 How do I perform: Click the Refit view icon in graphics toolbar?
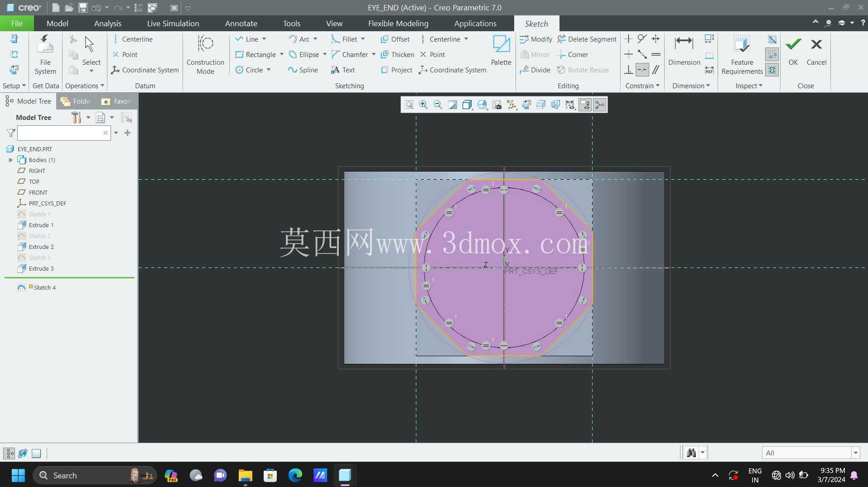pyautogui.click(x=409, y=105)
